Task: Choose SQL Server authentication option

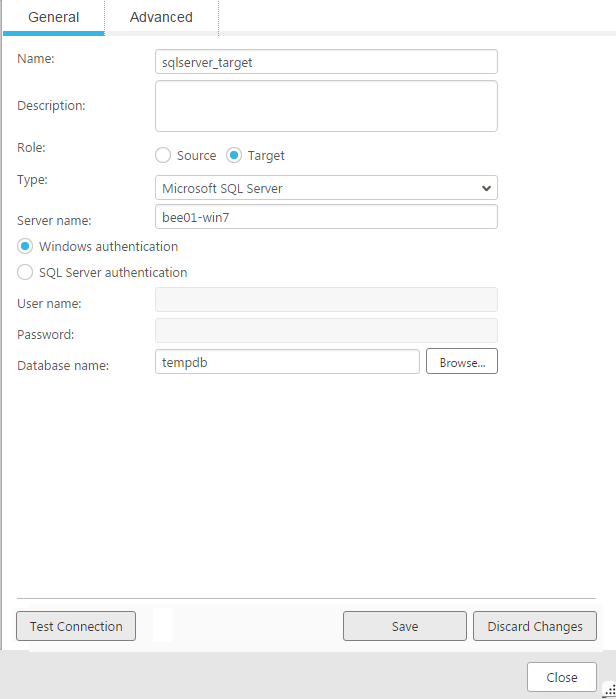Action: pos(25,272)
